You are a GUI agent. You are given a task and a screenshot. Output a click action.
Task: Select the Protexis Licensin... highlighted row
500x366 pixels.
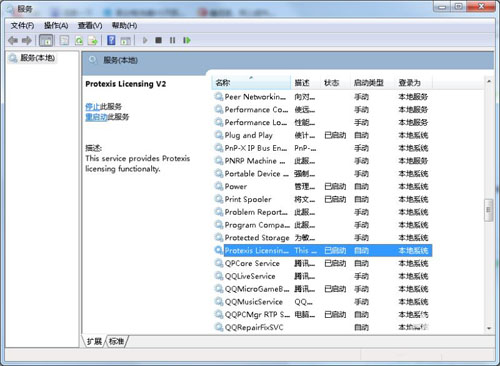click(322, 250)
